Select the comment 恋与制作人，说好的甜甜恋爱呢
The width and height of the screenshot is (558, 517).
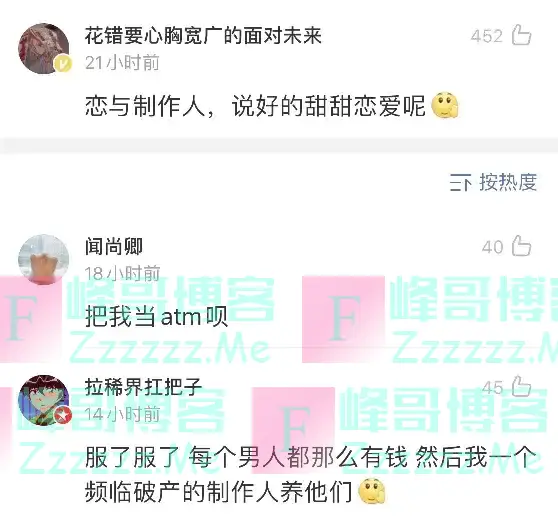point(255,106)
